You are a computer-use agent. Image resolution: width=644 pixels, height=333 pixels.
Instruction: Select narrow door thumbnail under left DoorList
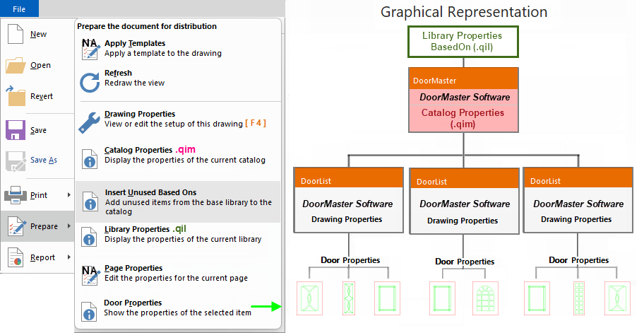tap(349, 298)
